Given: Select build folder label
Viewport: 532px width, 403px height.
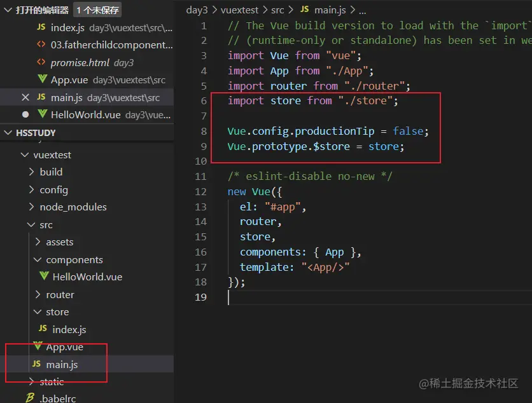Looking at the screenshot, I should 52,172.
